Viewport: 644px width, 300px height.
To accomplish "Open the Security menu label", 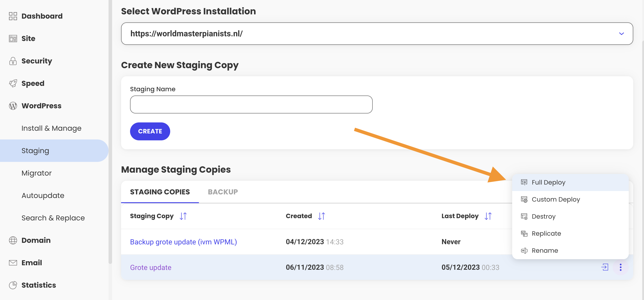I will click(x=37, y=61).
